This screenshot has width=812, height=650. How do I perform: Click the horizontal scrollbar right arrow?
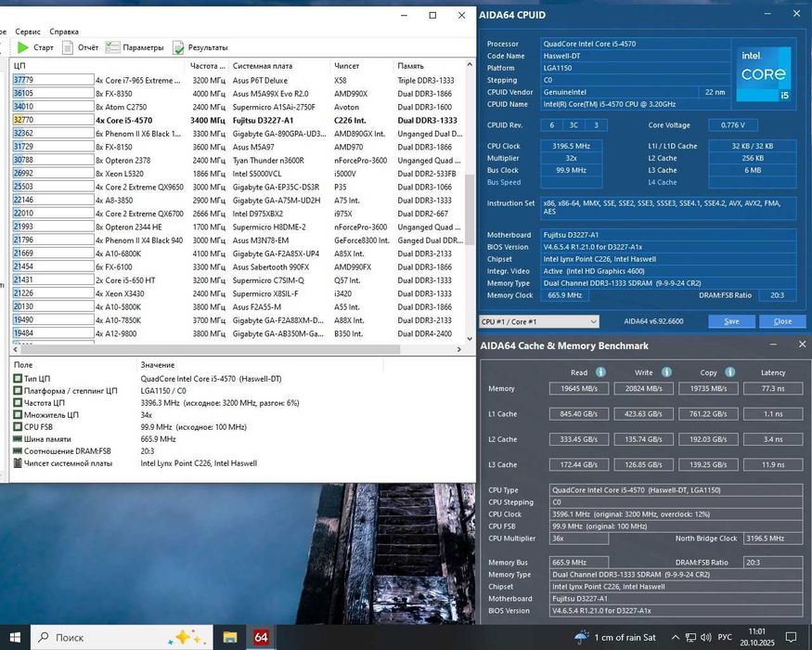pos(458,349)
